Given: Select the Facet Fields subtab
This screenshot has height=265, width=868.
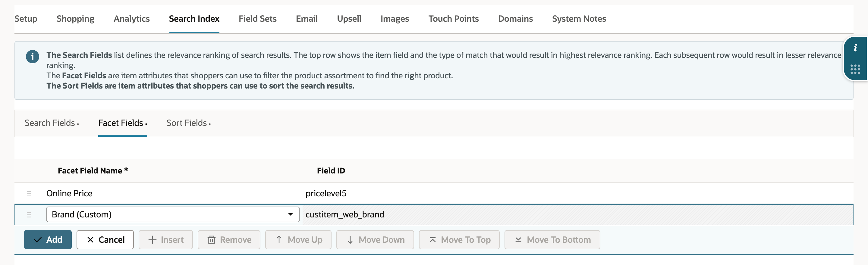Looking at the screenshot, I should 123,123.
